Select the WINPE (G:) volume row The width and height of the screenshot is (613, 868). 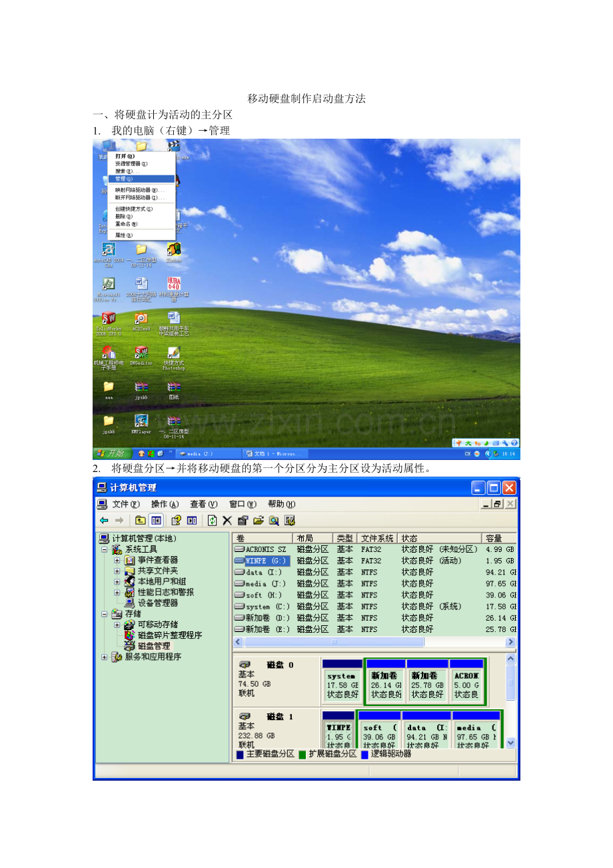(x=374, y=561)
